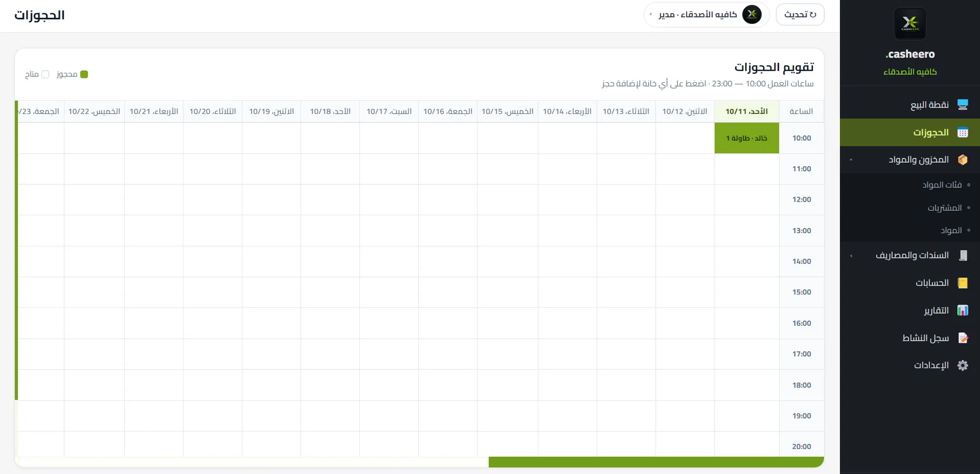980x474 pixels.
Task: Click the تحديث refresh button
Action: click(800, 15)
